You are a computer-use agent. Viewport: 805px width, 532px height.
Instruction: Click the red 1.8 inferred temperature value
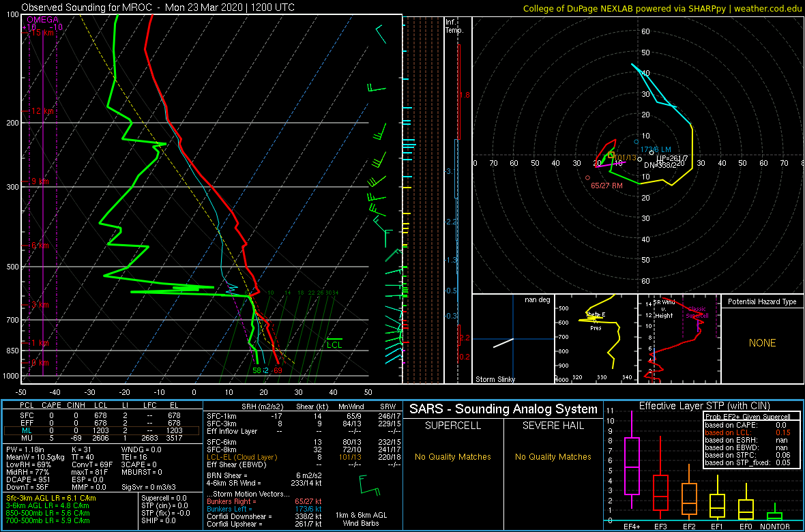click(x=465, y=95)
